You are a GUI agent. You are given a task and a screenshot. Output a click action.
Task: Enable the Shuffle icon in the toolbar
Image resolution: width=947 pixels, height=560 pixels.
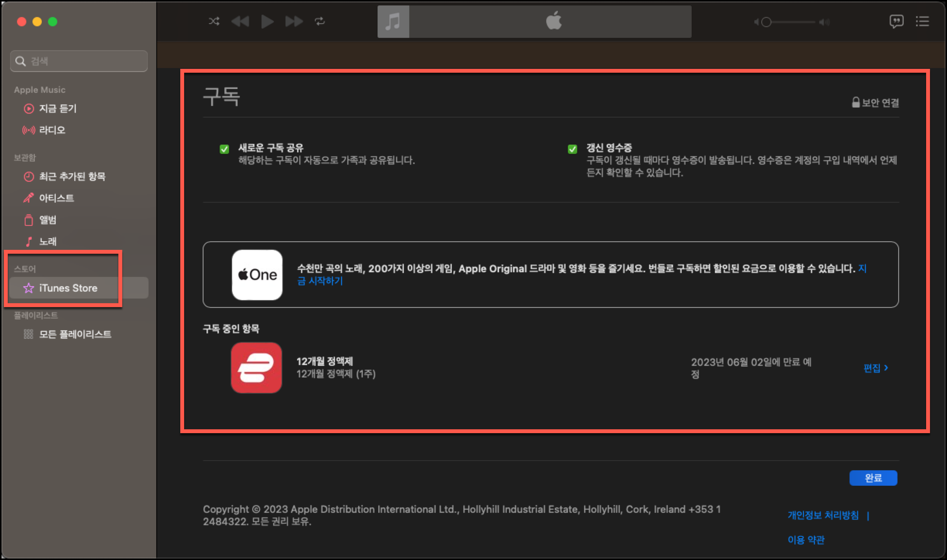[x=214, y=22]
